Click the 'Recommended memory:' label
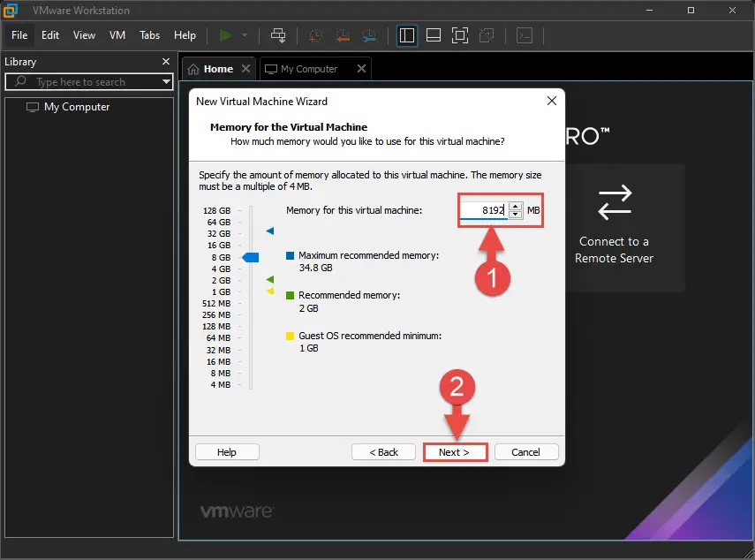The image size is (755, 560). coord(349,295)
